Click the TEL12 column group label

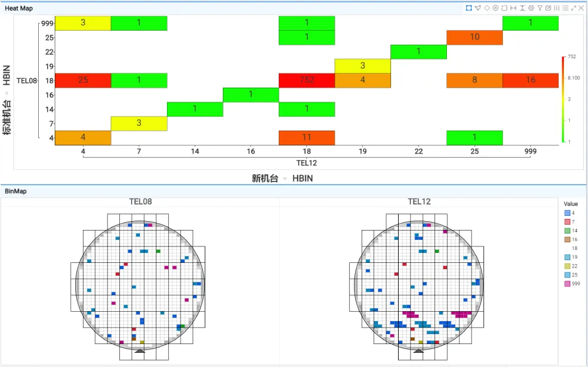pyautogui.click(x=307, y=163)
